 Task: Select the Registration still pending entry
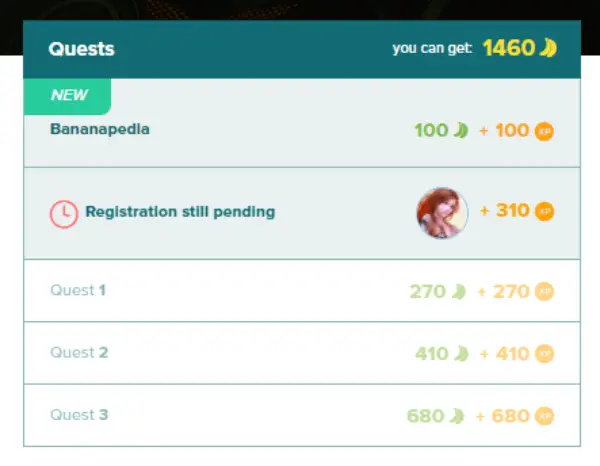point(302,213)
